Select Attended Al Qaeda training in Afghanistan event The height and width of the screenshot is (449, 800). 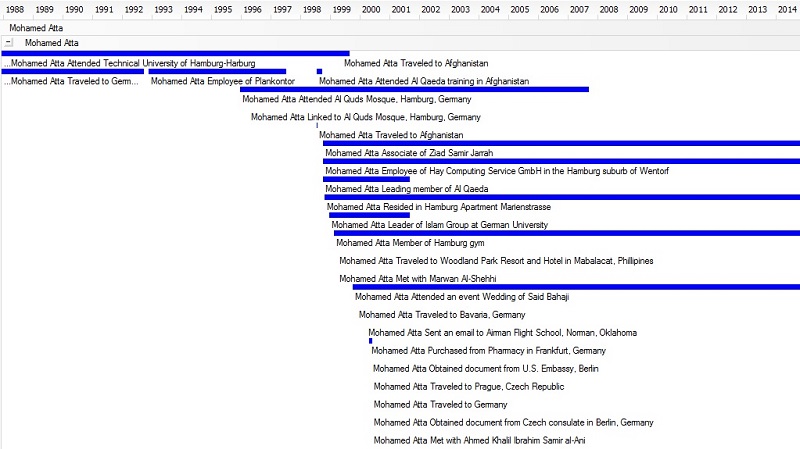click(x=424, y=81)
